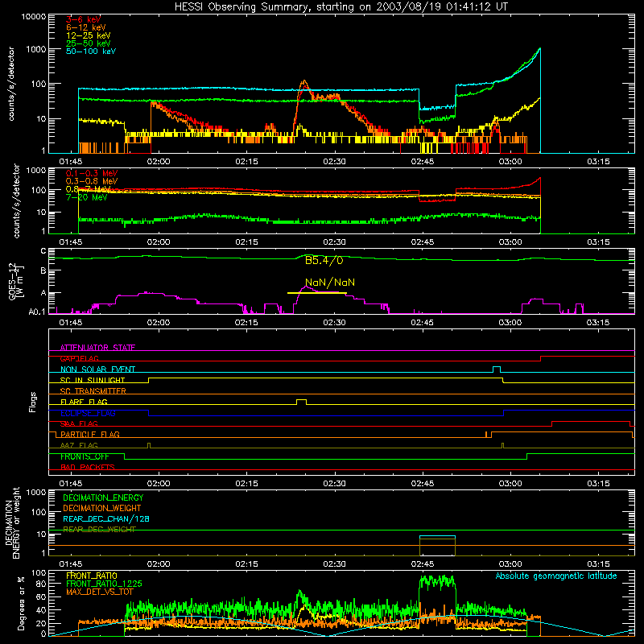The width and height of the screenshot is (644, 644).
Task: Click the NON_SOLAR_EVENT flag label
Action: click(x=97, y=369)
